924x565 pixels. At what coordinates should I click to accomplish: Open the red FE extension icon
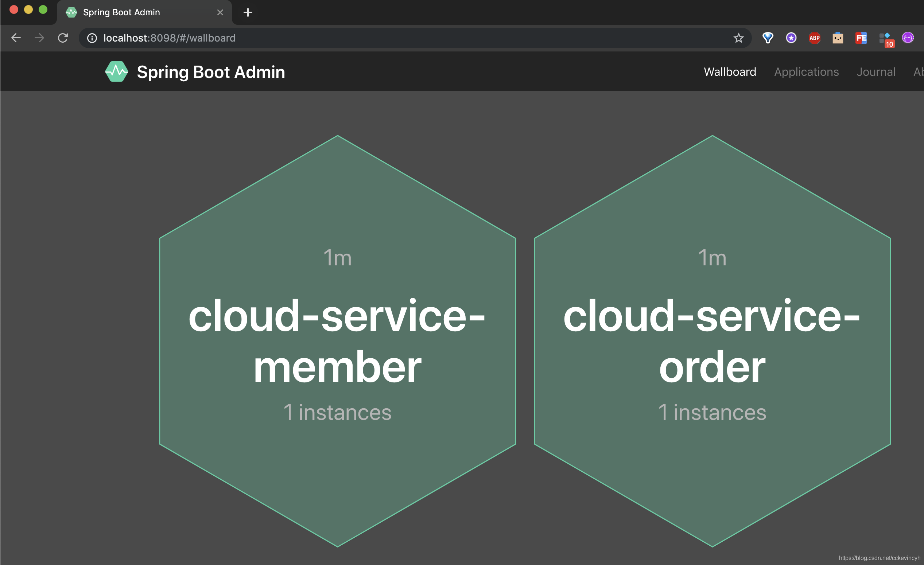(x=861, y=38)
